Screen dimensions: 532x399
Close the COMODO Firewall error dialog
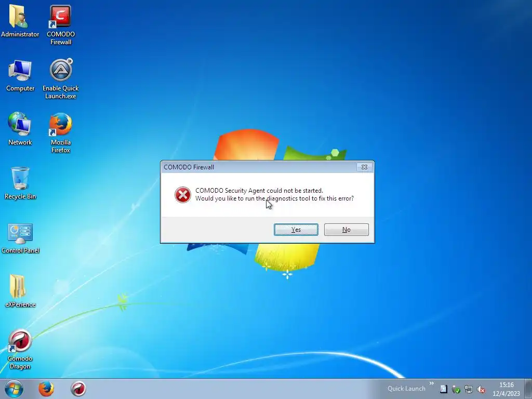pos(364,167)
